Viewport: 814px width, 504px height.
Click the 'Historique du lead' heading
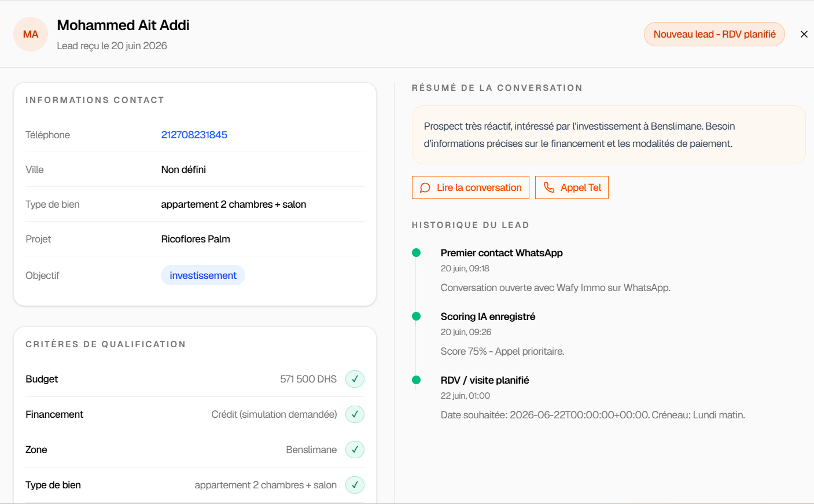tap(470, 225)
